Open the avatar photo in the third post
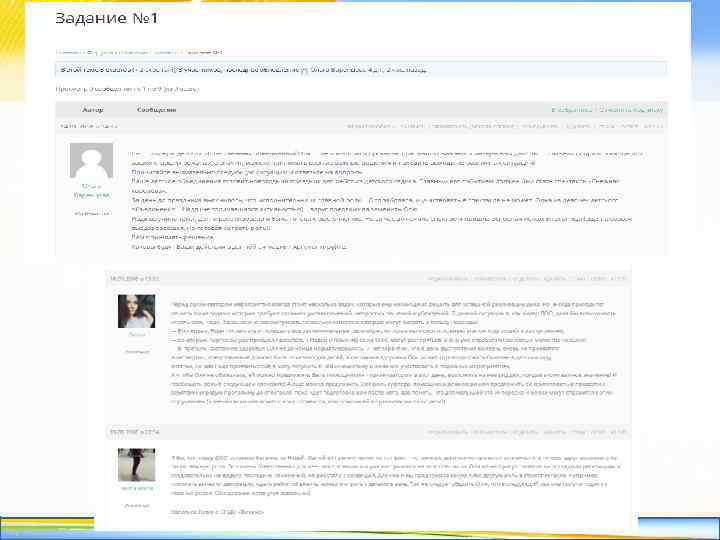Image resolution: width=720 pixels, height=540 pixels. coord(136,465)
